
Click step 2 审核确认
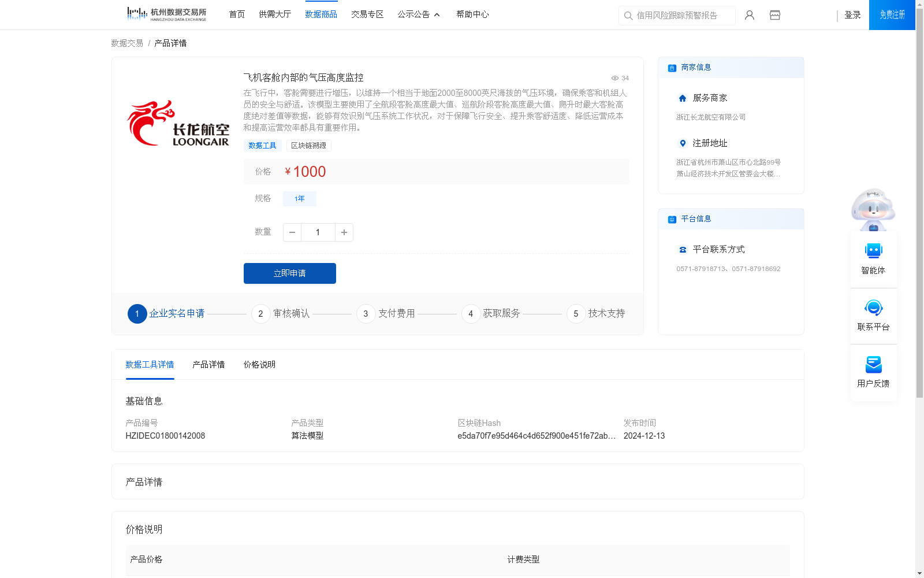click(281, 314)
